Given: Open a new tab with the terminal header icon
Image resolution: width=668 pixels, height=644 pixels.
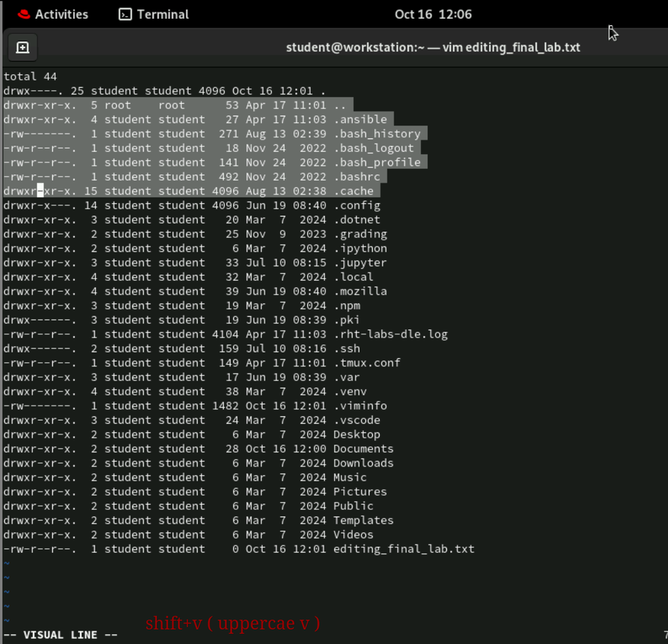Looking at the screenshot, I should [x=22, y=47].
